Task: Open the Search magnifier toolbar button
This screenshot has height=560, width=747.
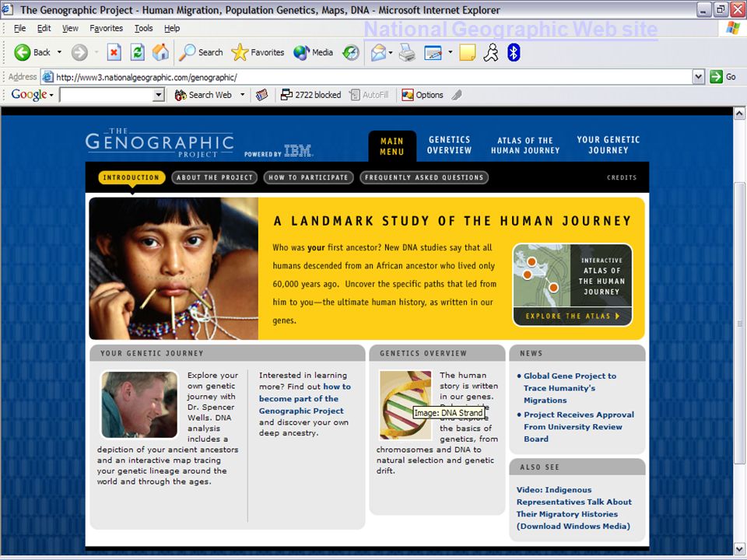Action: [201, 52]
